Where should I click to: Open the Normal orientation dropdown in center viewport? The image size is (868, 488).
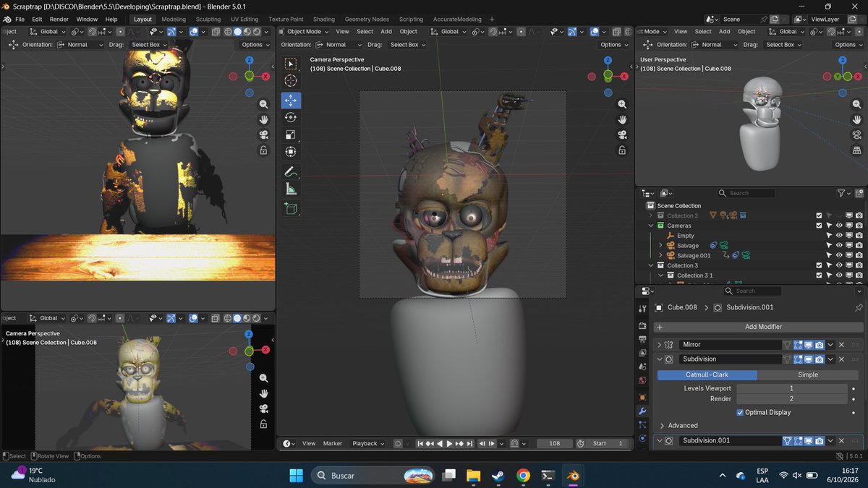click(339, 45)
